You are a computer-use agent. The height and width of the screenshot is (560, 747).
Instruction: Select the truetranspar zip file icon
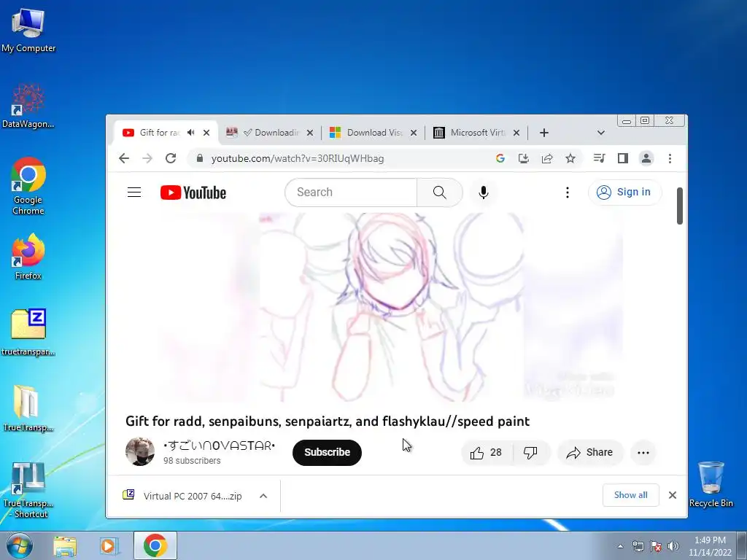pos(28,332)
